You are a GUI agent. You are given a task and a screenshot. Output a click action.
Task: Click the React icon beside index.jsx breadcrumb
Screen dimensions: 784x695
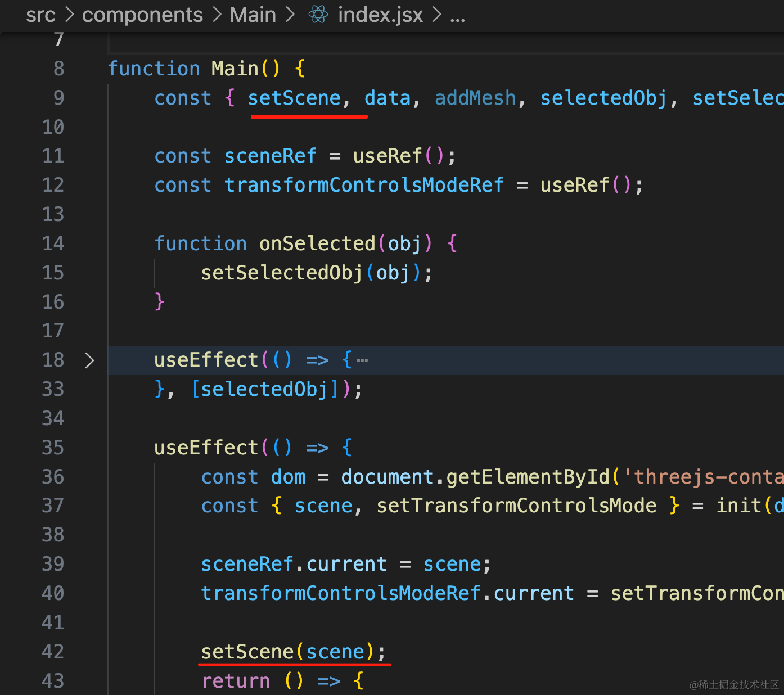318,15
